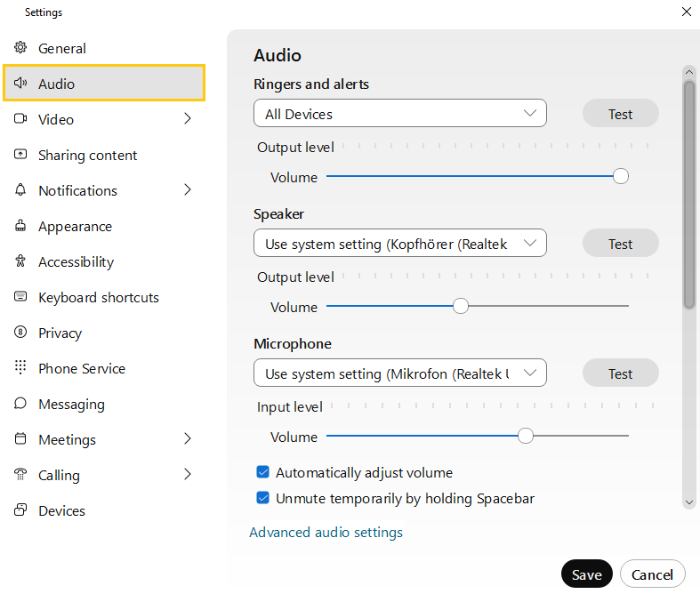Screen dimensions: 700x602
Task: Open the Speaker device dropdown
Action: coord(399,244)
